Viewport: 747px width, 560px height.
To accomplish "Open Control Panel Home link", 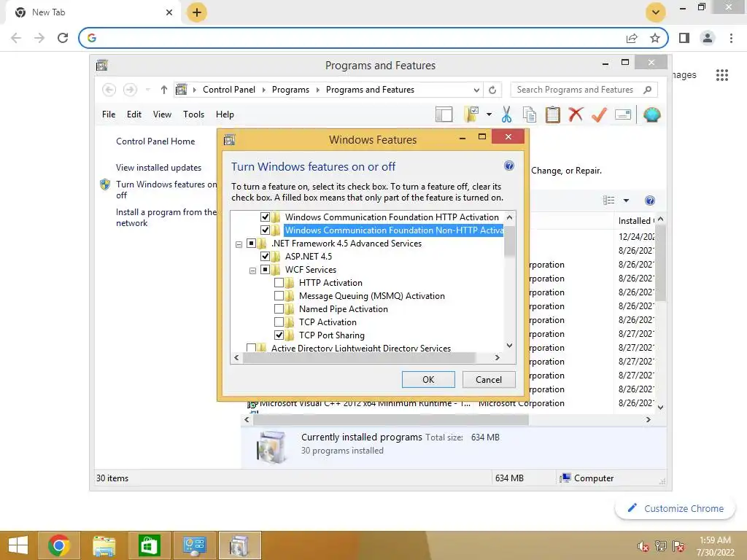I will (x=155, y=141).
